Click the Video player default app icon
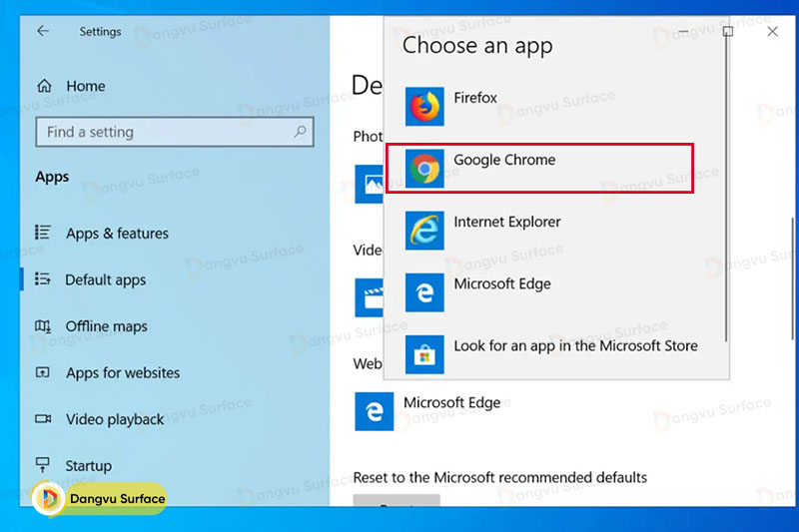The height and width of the screenshot is (532, 799). tap(369, 297)
